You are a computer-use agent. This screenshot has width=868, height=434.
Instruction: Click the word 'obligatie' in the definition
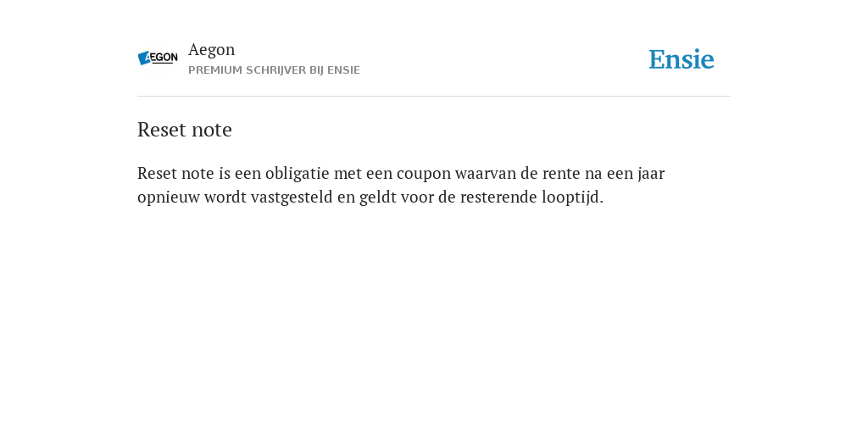coord(298,173)
